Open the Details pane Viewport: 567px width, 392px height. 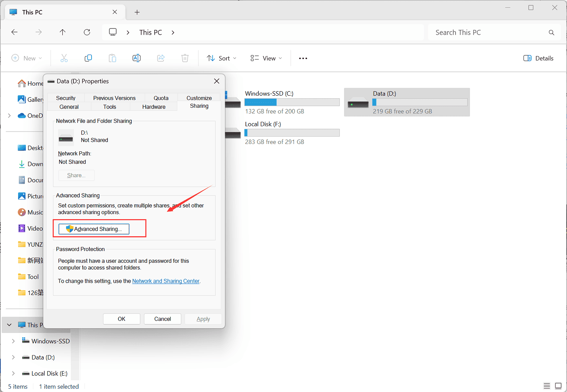(x=538, y=58)
